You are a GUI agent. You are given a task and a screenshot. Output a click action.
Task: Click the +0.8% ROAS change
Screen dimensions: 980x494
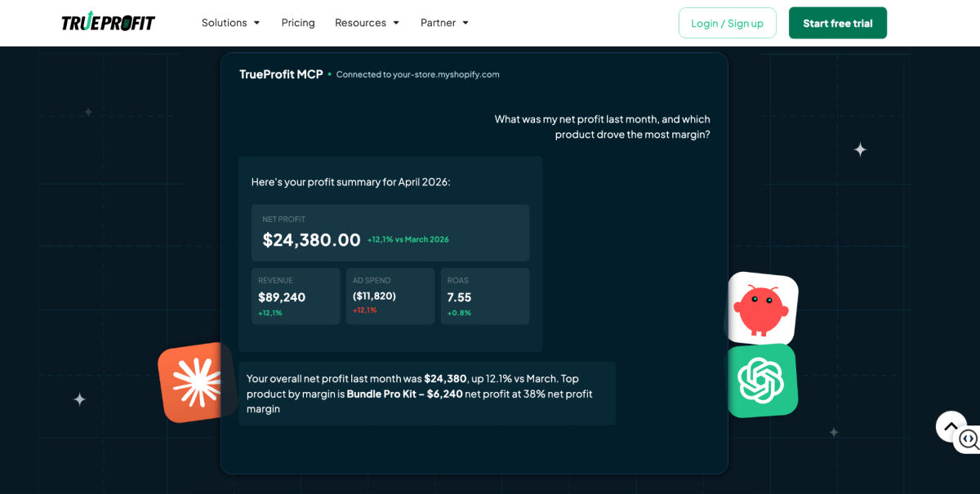tap(459, 313)
